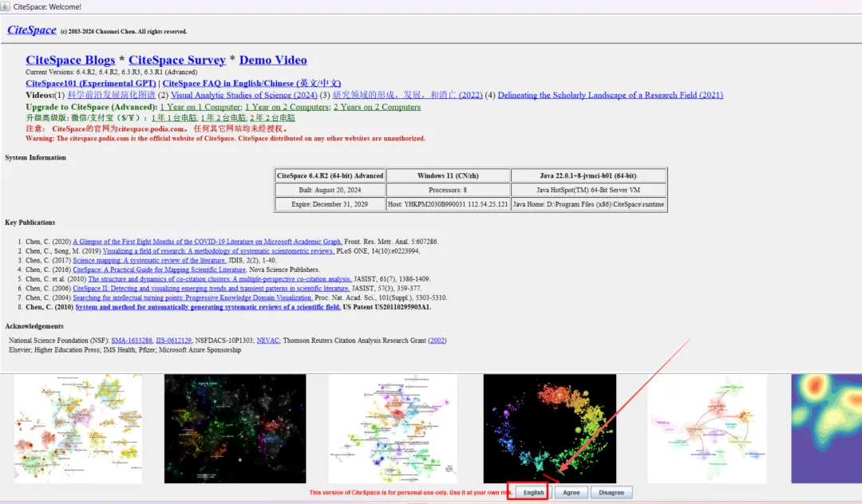Open video 科学前沿发展演化图谱 link
Screen dimensions: 862x504
[x=111, y=95]
